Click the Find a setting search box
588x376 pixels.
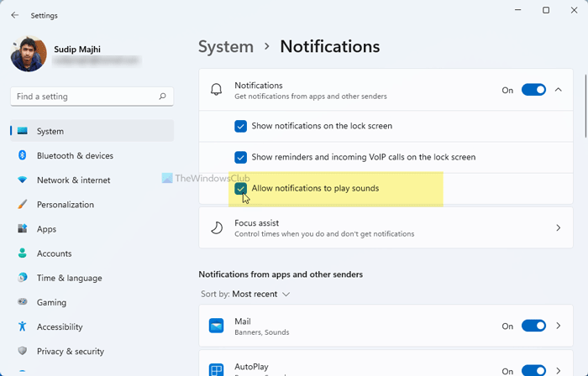click(x=84, y=97)
